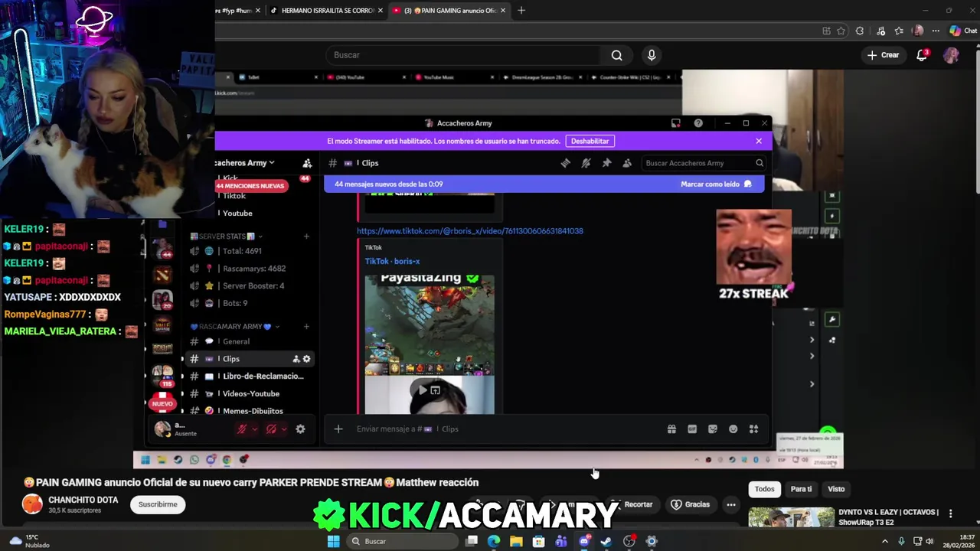
Task: Open Libro-de-Reclamaciones channel
Action: click(x=250, y=377)
